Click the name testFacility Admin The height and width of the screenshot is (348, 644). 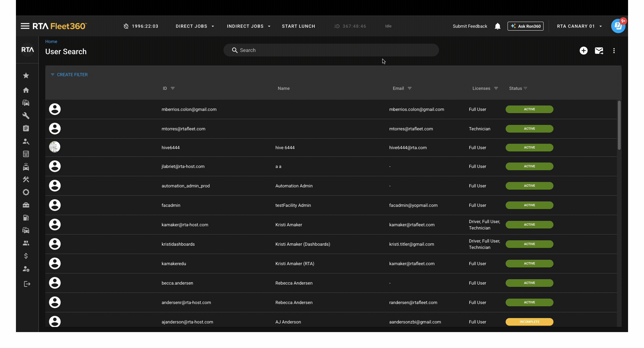click(293, 205)
